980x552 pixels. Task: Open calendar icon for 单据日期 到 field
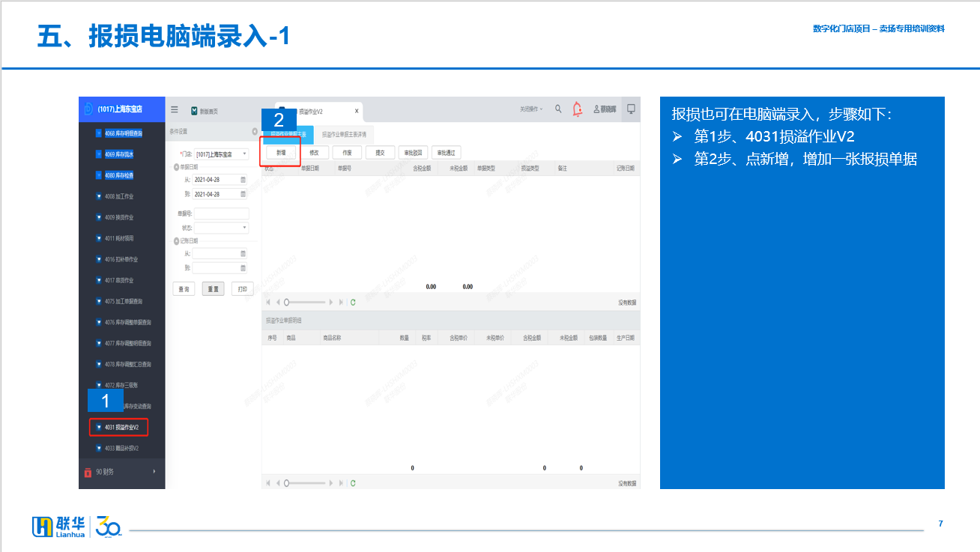243,194
